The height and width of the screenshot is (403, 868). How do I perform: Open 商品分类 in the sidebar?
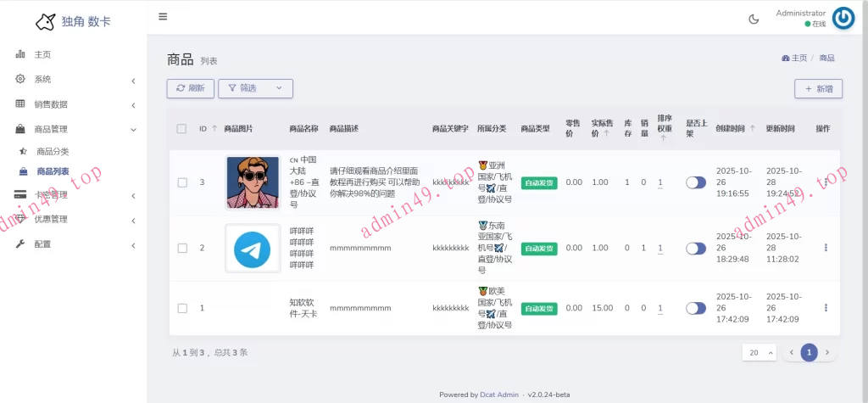point(53,151)
